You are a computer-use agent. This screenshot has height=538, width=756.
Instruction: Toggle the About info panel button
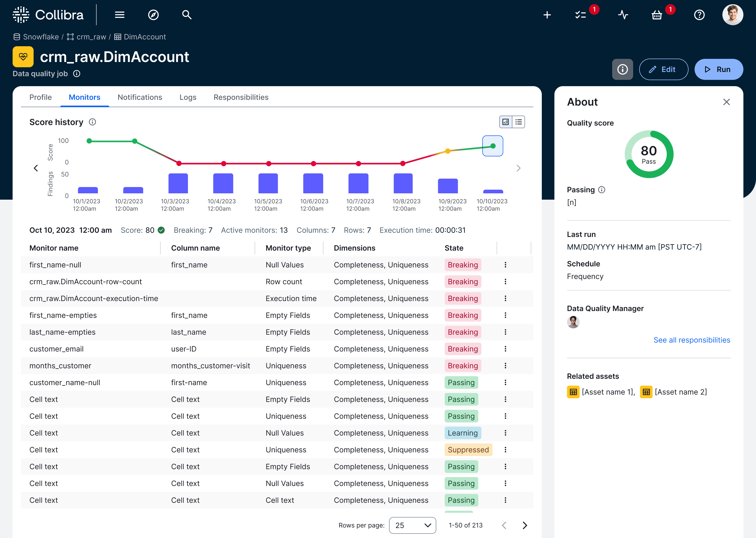[622, 69]
